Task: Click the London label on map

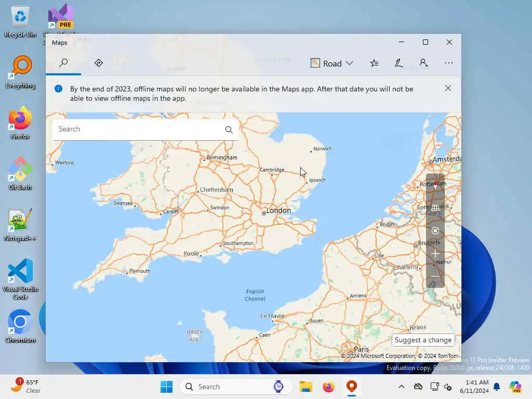Action: click(278, 210)
